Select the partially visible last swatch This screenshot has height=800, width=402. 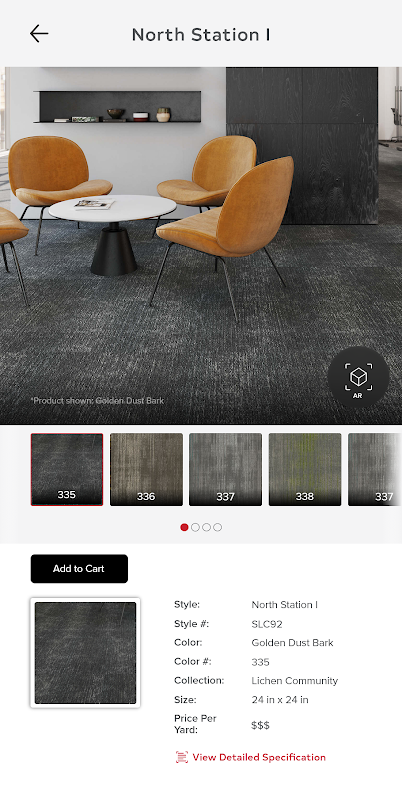375,469
